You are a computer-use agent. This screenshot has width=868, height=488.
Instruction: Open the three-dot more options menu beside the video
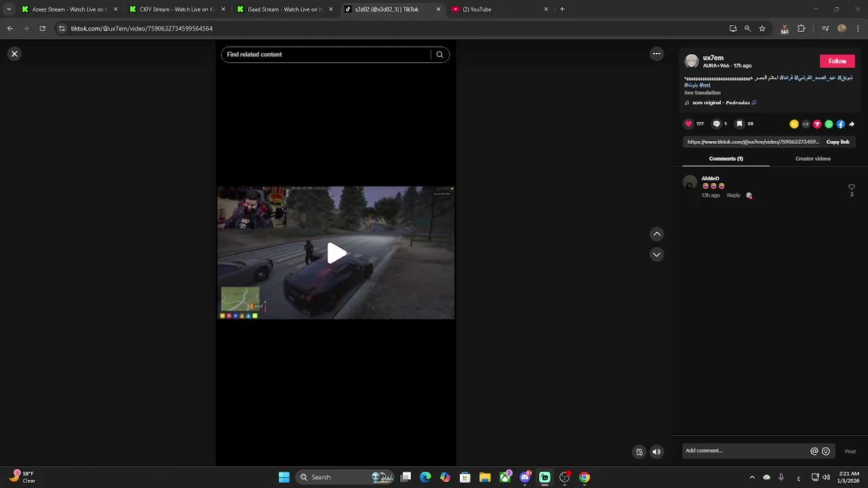[656, 54]
